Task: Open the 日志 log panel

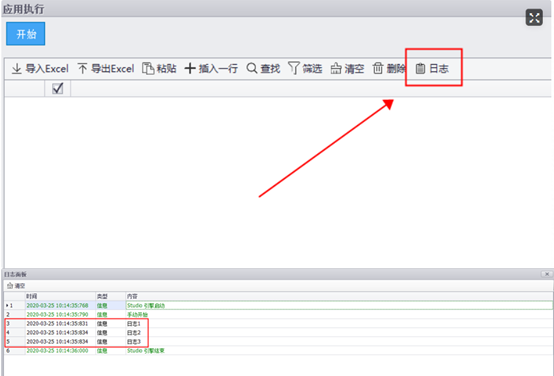Action: 432,68
